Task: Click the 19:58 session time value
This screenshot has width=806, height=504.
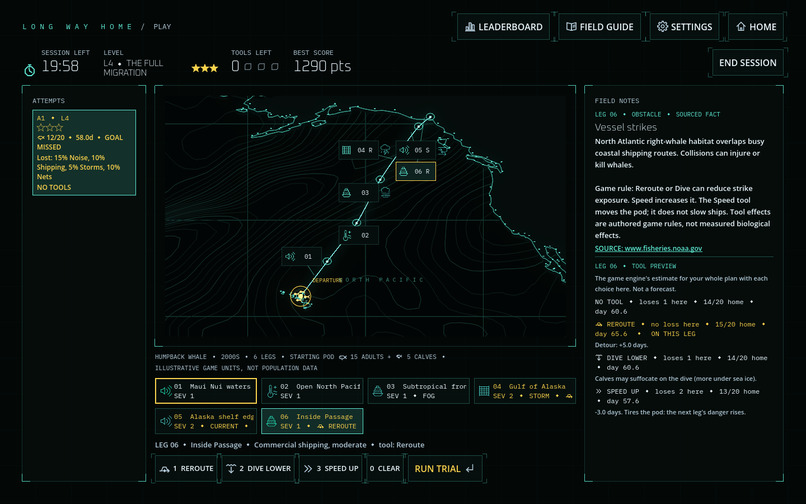Action: tap(60, 66)
